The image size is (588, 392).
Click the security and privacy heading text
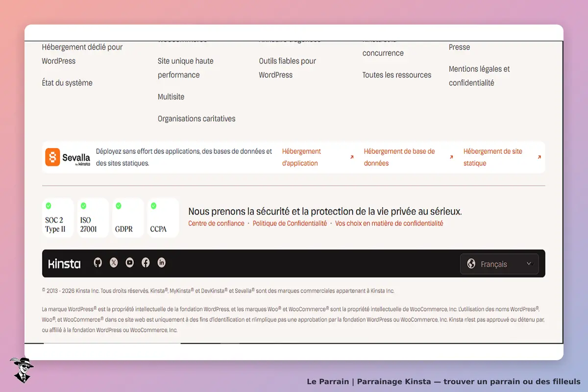325,211
